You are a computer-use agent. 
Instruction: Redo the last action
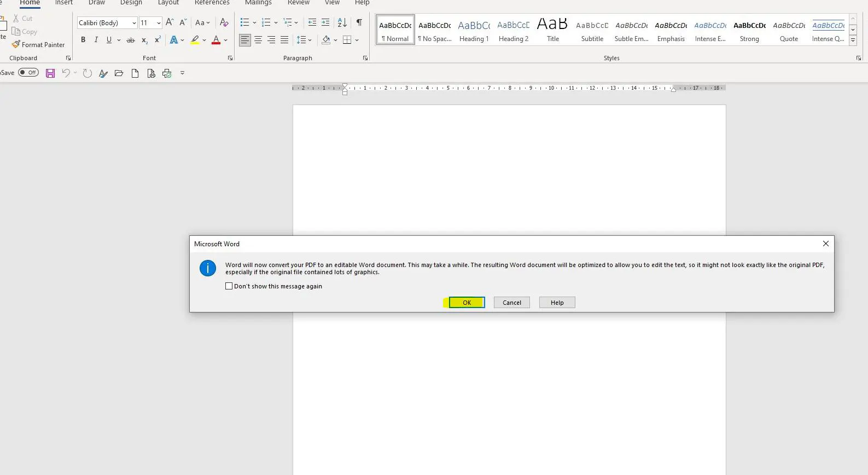click(88, 73)
